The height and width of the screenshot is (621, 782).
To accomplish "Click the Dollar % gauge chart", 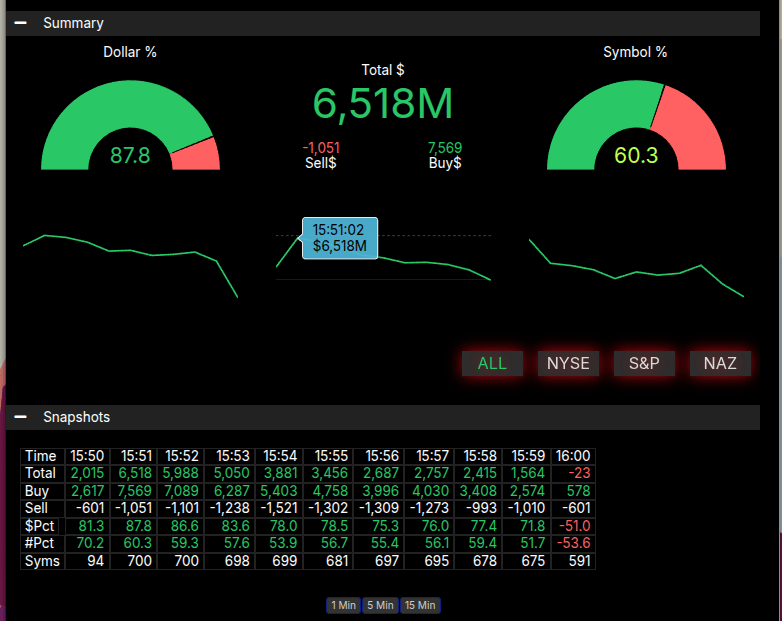I will [x=130, y=125].
